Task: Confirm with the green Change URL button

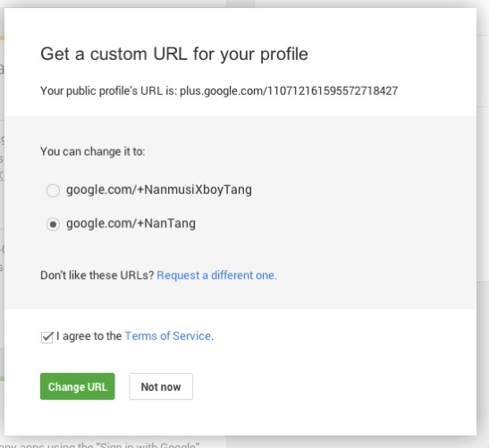Action: [78, 386]
